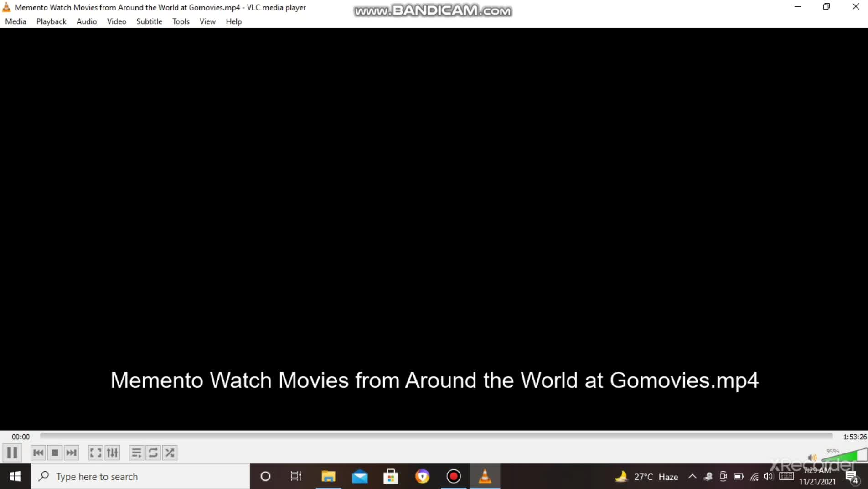Toggle total duration display 1:53:26

coord(854,437)
